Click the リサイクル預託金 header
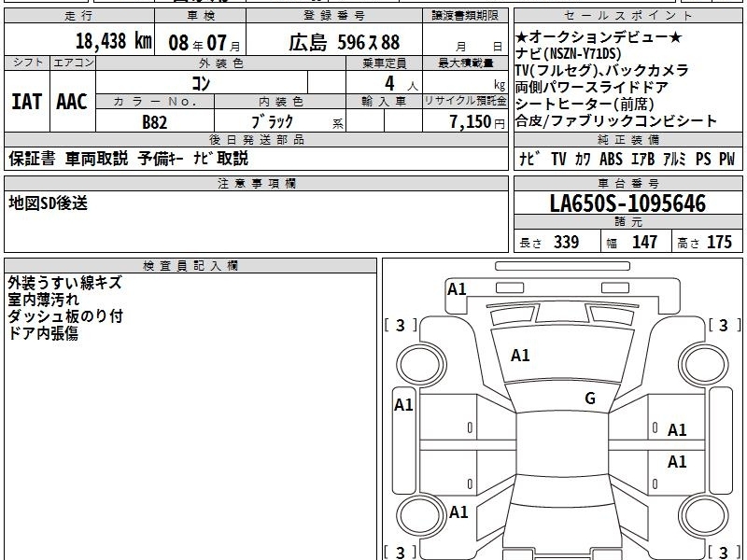This screenshot has width=747, height=560. click(x=465, y=101)
